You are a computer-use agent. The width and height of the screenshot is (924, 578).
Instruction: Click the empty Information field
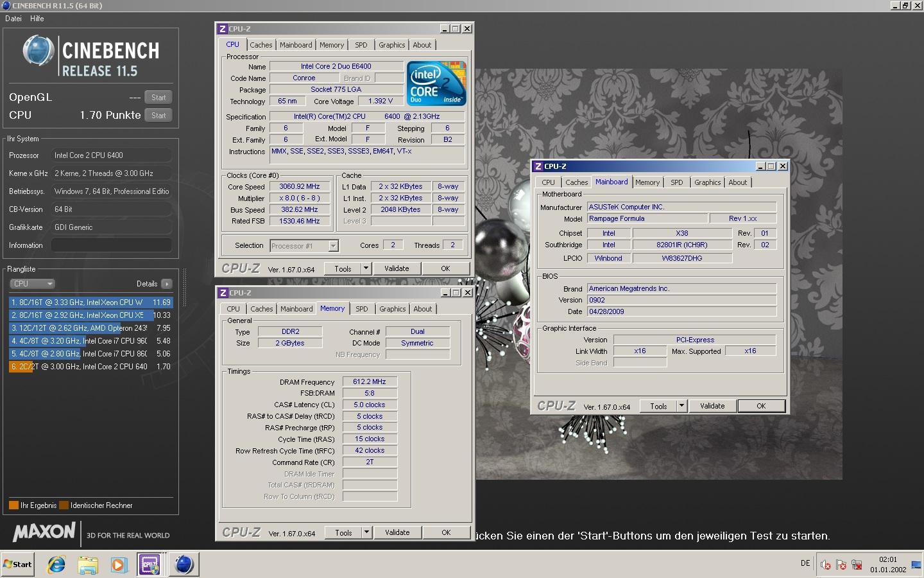(x=112, y=245)
